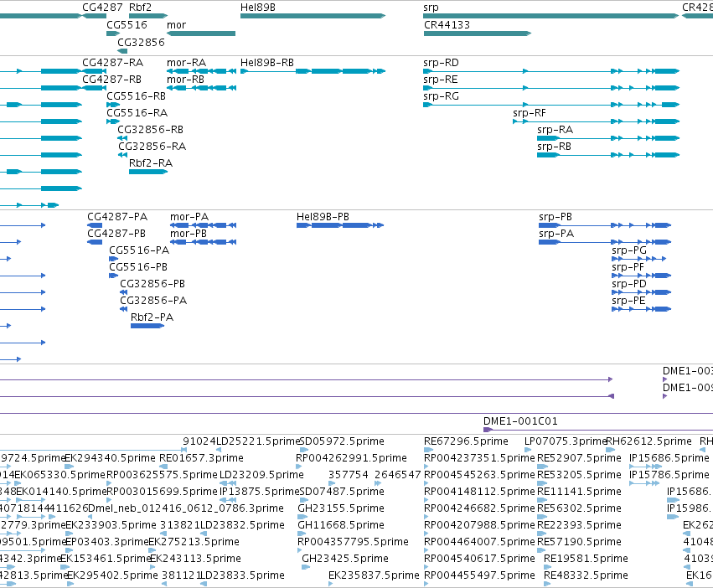Select the CG32856-PA label
This screenshot has height=588, width=713.
point(153,301)
